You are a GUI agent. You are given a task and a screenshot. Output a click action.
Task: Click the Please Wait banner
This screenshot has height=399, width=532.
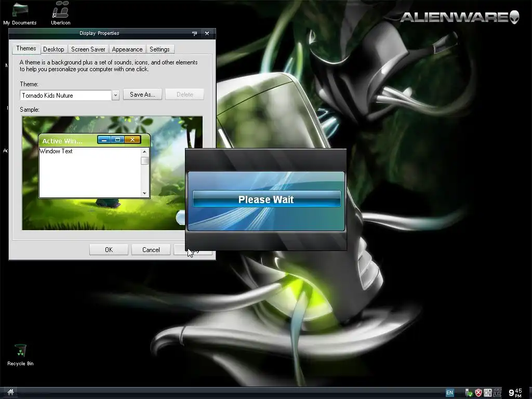267,199
